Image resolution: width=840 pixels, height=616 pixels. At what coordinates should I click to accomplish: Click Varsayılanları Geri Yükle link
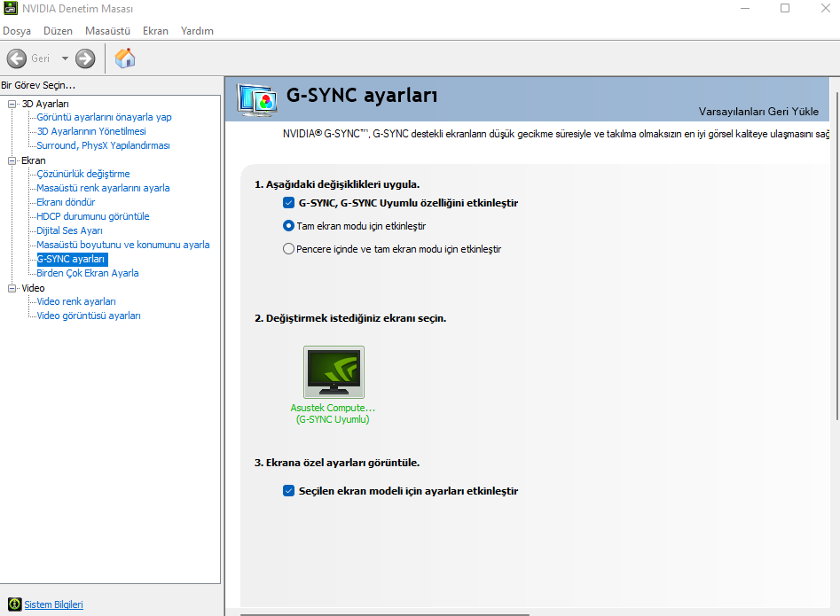pos(758,112)
